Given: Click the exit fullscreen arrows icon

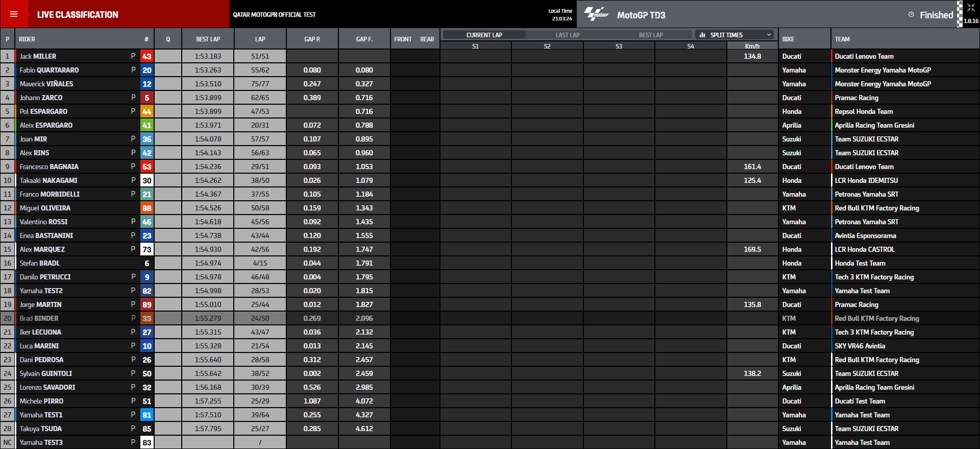Looking at the screenshot, I should click(x=971, y=8).
